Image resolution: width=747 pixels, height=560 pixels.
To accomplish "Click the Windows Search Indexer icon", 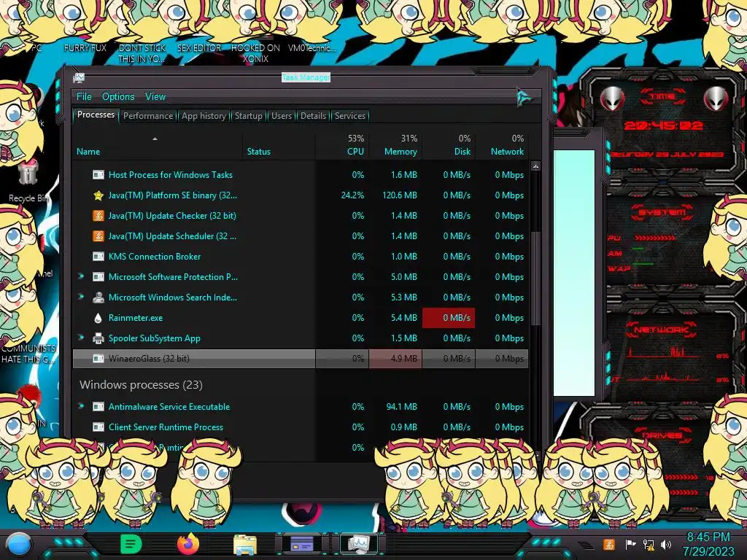I will [98, 297].
